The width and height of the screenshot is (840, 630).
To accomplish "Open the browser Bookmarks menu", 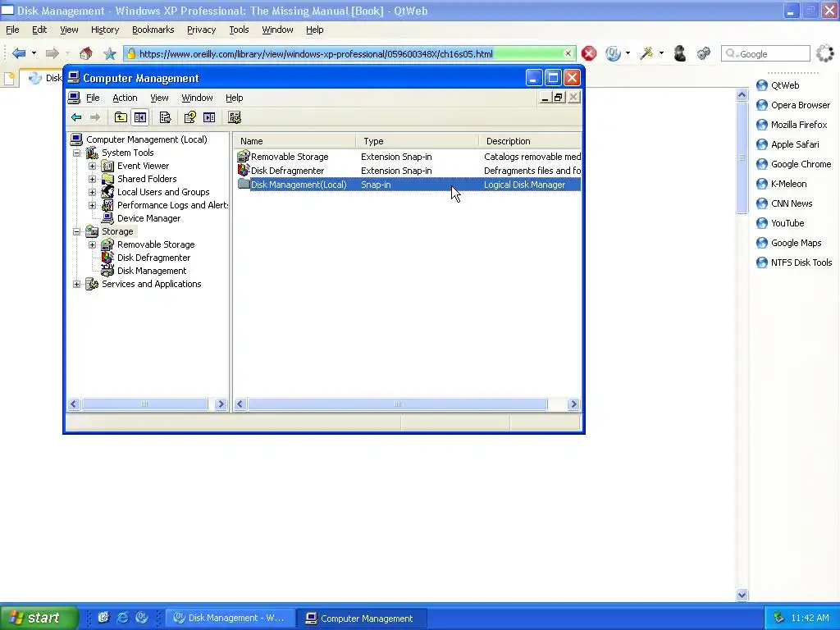I will click(x=153, y=30).
